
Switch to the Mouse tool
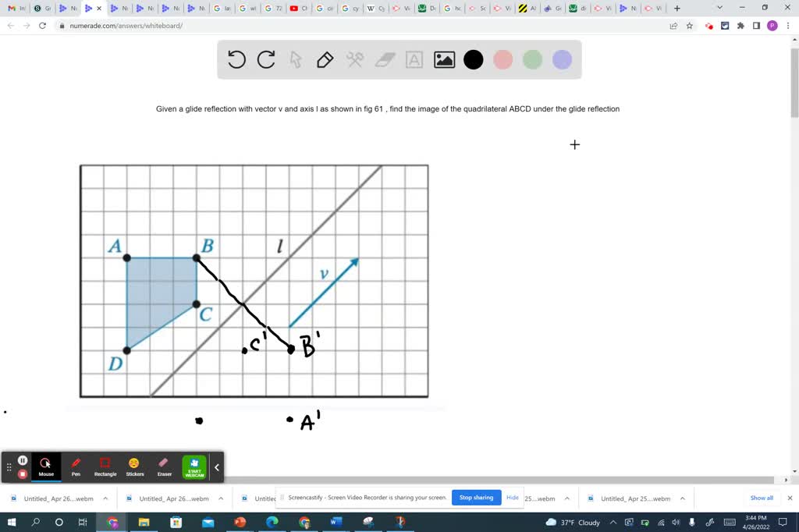coord(46,464)
